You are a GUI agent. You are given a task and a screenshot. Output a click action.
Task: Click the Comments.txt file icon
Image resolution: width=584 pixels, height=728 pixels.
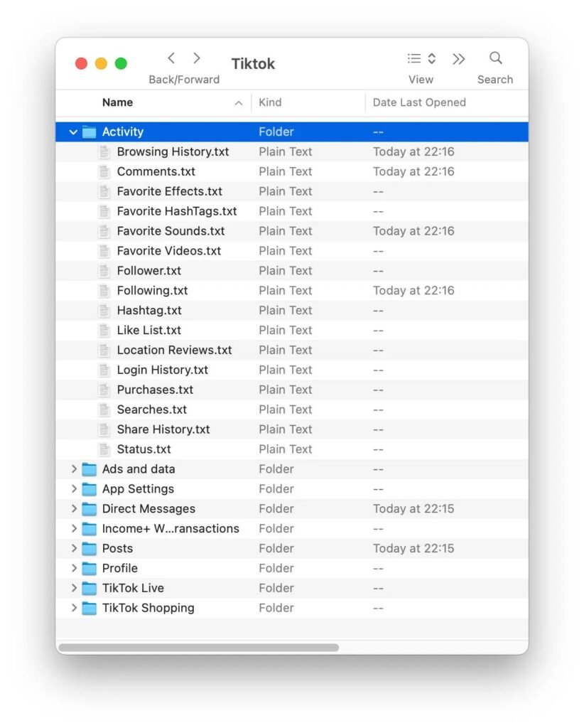click(104, 171)
